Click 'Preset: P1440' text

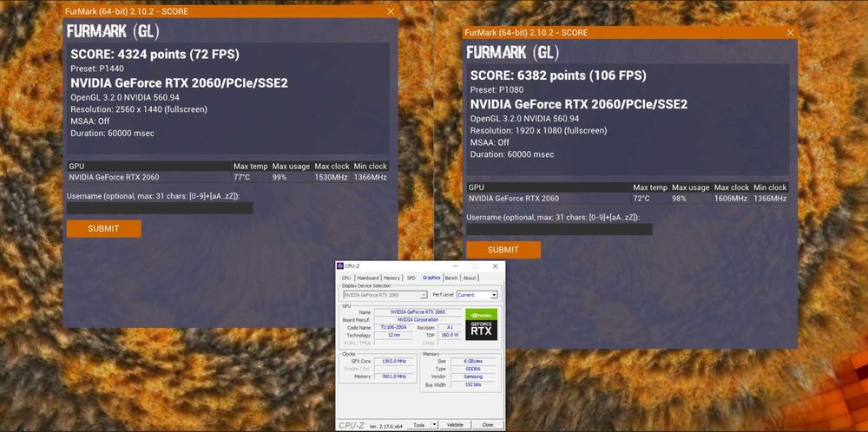97,69
